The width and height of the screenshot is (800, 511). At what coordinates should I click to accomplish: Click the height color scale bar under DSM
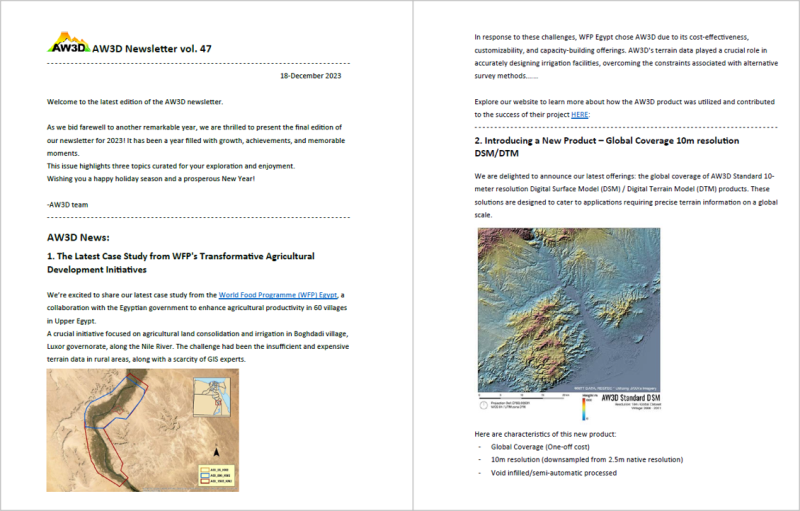click(x=584, y=407)
